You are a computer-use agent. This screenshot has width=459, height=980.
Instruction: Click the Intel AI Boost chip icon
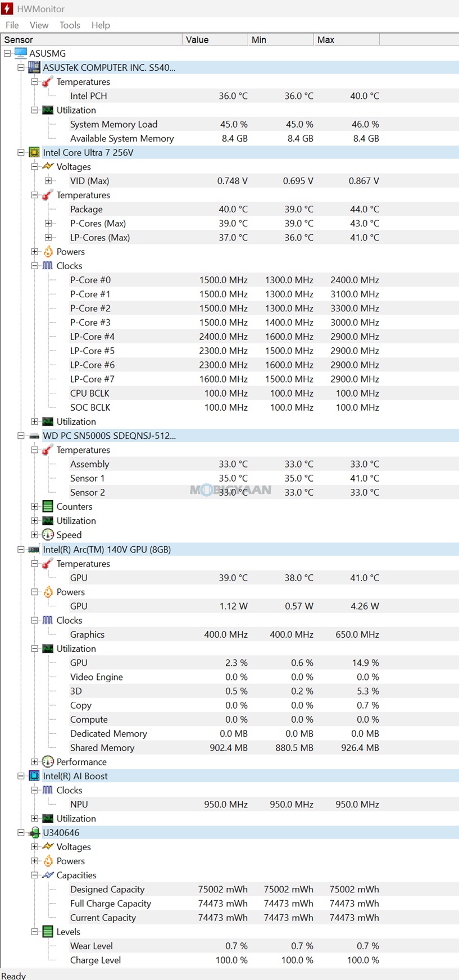[x=34, y=775]
